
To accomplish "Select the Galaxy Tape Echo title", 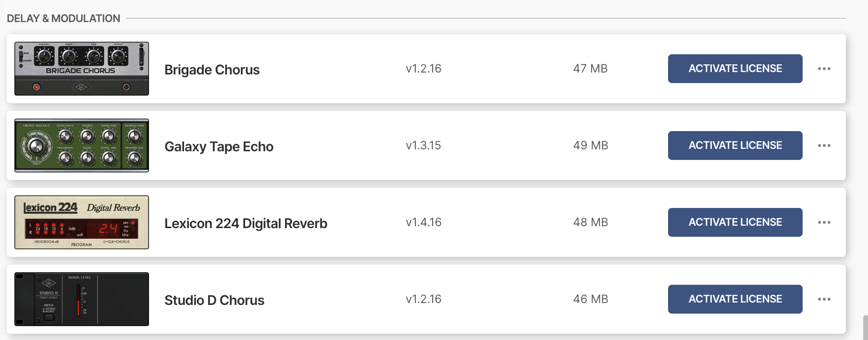I will click(219, 146).
